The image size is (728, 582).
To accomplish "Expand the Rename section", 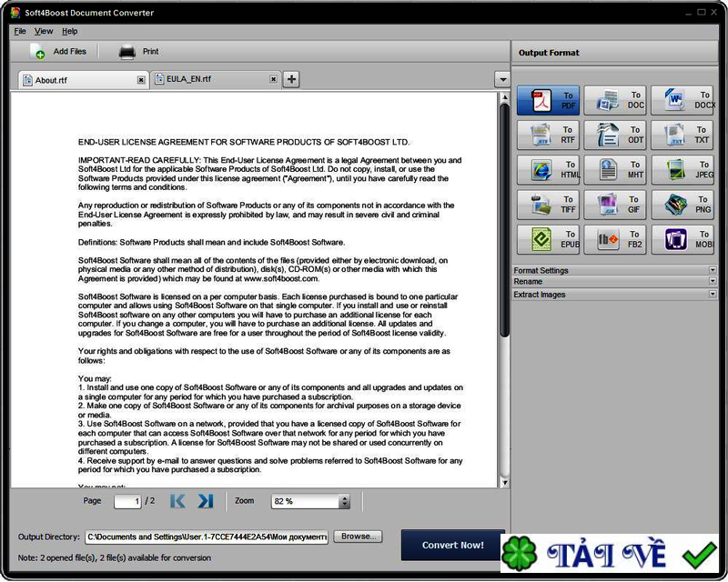I will coord(614,281).
